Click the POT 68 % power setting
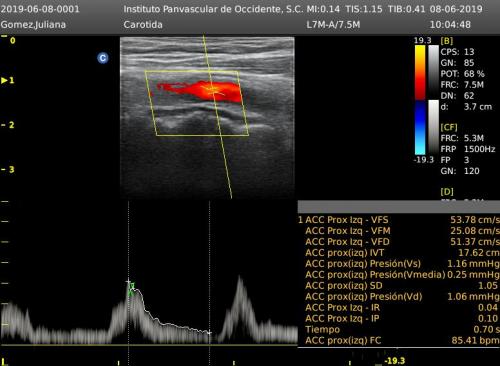Image resolution: width=500 pixels, height=366 pixels. tap(462, 74)
